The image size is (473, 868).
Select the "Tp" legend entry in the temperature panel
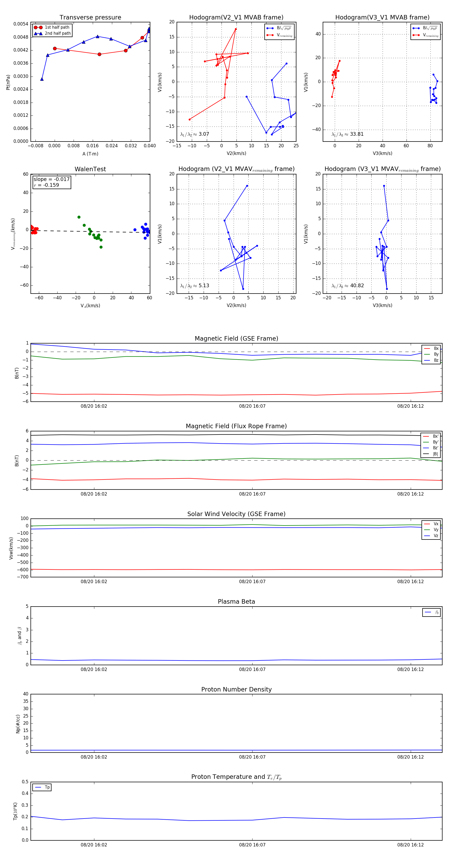coord(42,787)
